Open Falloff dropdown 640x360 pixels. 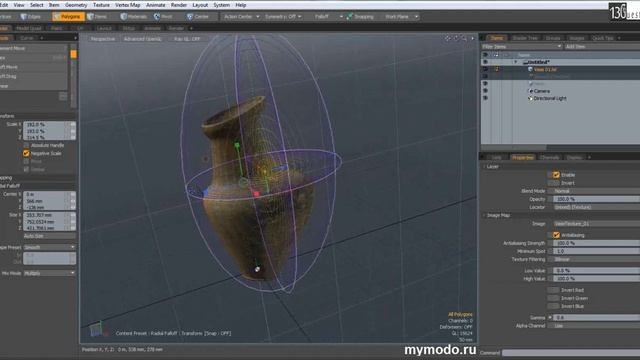point(328,17)
